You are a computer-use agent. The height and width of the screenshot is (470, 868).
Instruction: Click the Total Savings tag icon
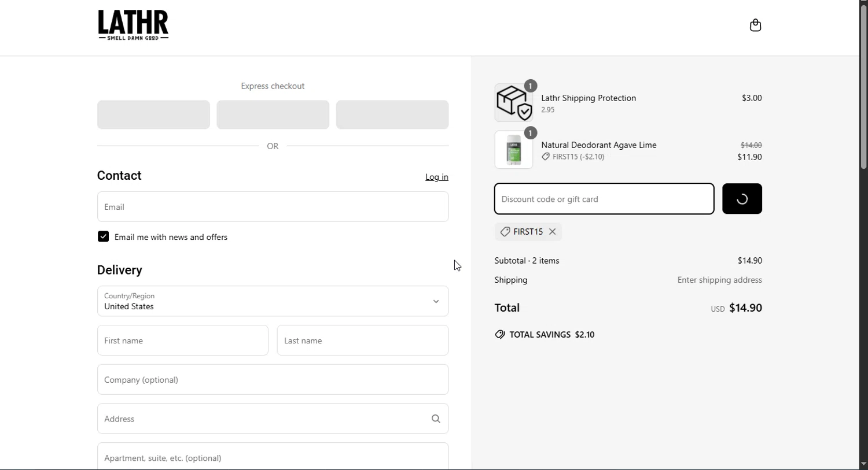point(500,335)
